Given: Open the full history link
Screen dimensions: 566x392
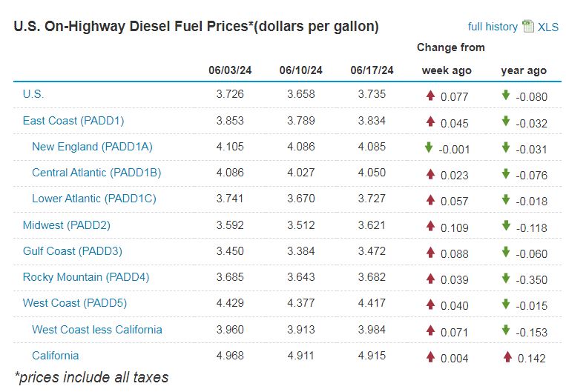Looking at the screenshot, I should pos(493,27).
